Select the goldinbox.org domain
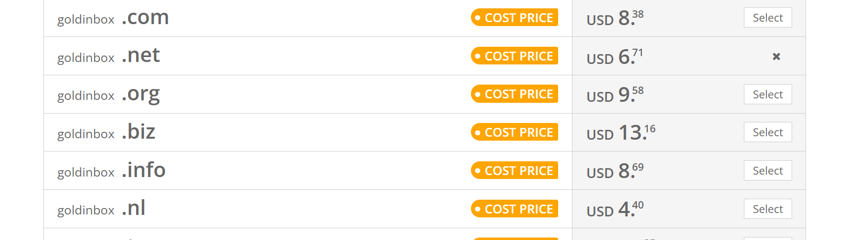Screen dimensions: 868x240 click(x=768, y=94)
